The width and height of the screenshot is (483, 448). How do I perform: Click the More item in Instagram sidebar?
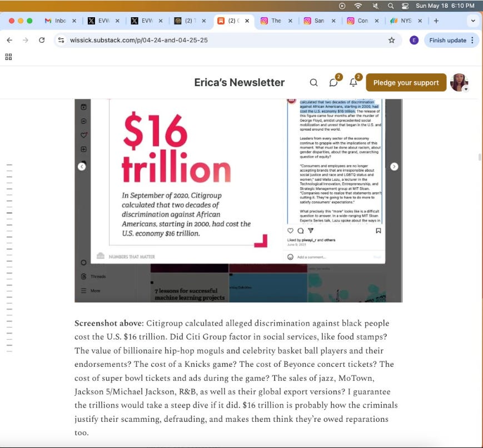(x=91, y=291)
